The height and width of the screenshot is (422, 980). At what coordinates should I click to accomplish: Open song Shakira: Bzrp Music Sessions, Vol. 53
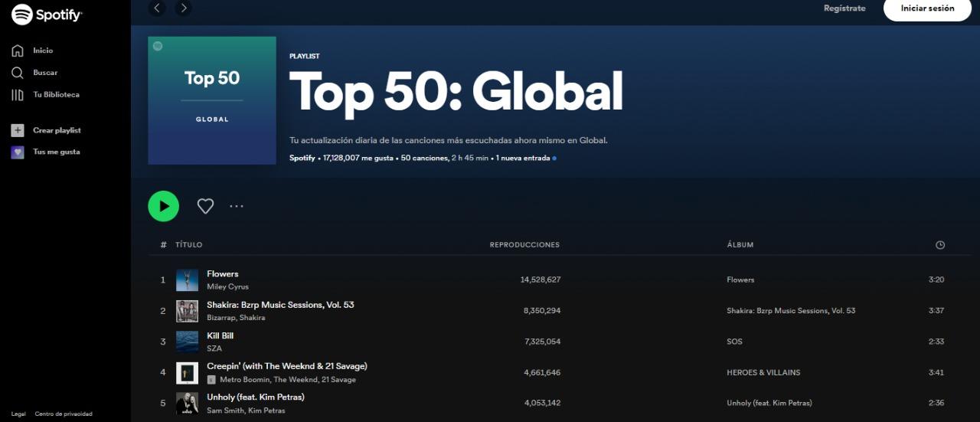[x=280, y=305]
